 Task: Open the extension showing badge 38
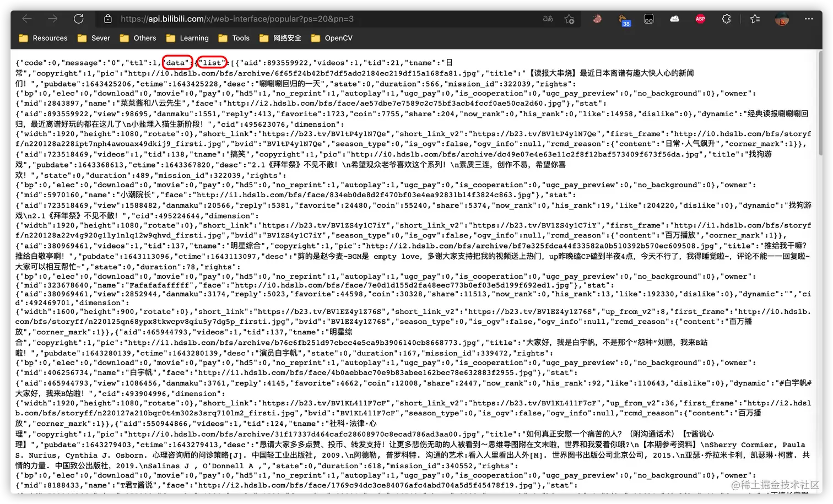coord(624,20)
